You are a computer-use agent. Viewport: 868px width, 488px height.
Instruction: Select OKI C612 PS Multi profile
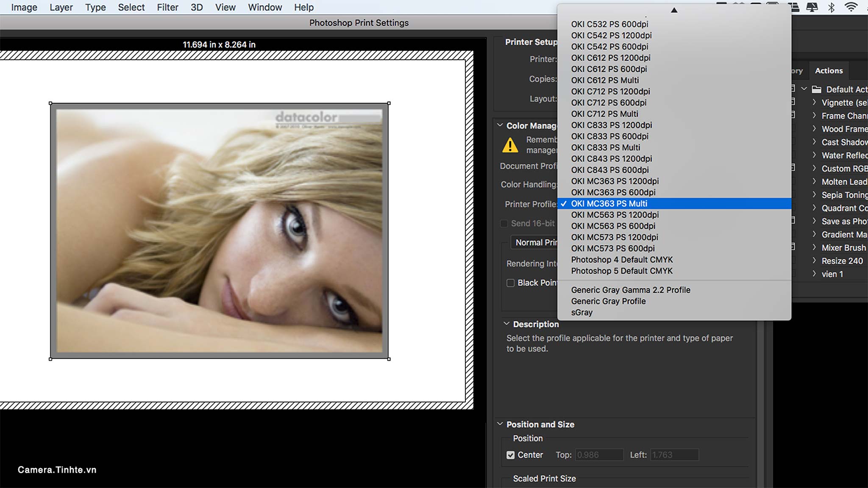674,80
